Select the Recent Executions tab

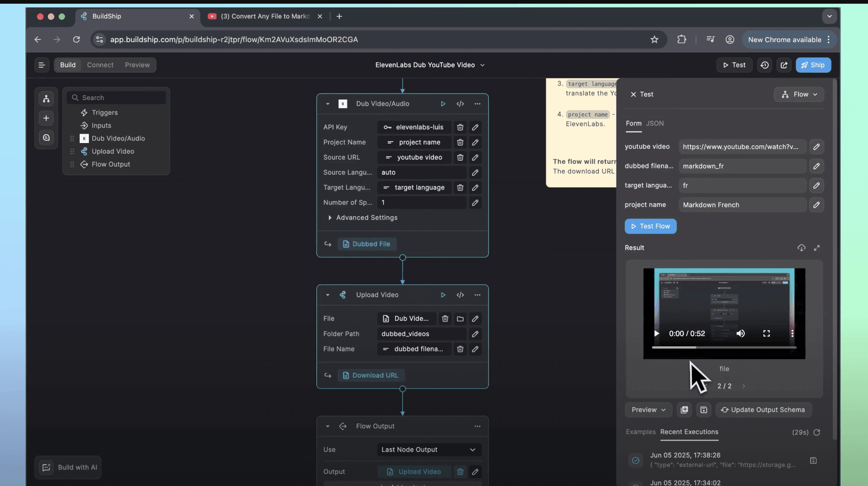689,432
